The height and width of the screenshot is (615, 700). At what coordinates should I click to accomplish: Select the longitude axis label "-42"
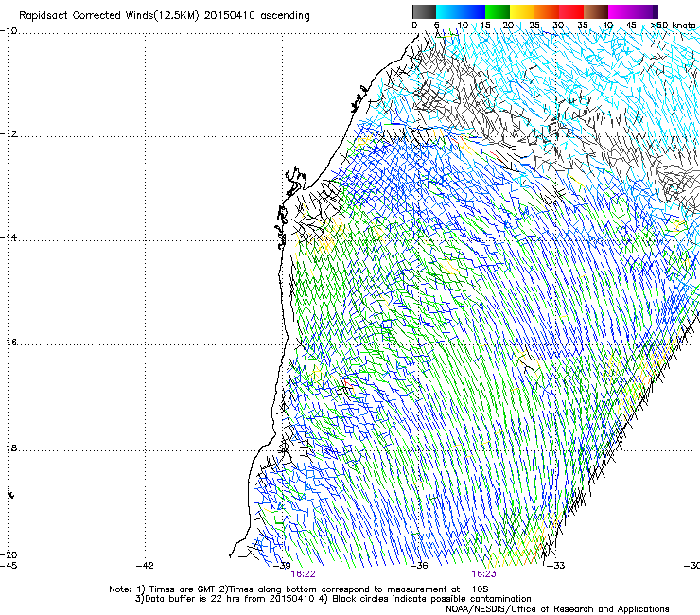[x=145, y=566]
